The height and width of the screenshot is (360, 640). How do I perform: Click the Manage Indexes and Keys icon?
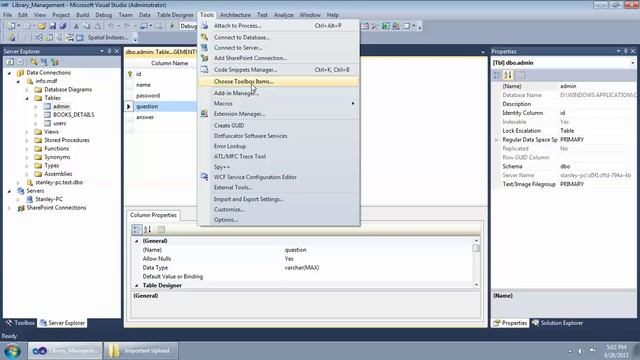coord(49,38)
